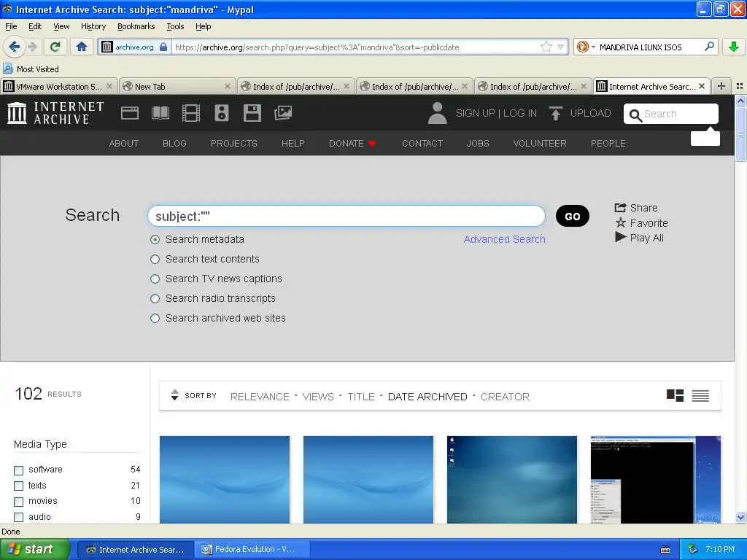Click the LOG IN link
The height and width of the screenshot is (560, 747).
tap(519, 113)
